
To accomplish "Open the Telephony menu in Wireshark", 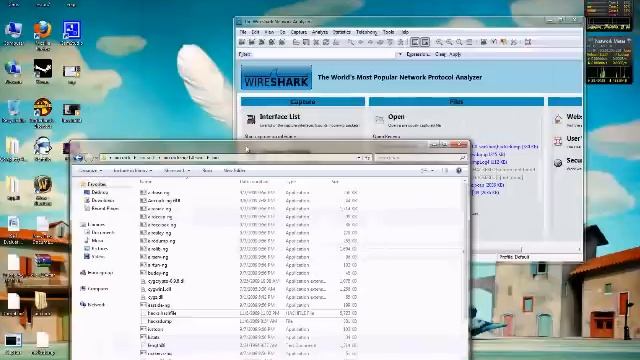I will pyautogui.click(x=367, y=32).
